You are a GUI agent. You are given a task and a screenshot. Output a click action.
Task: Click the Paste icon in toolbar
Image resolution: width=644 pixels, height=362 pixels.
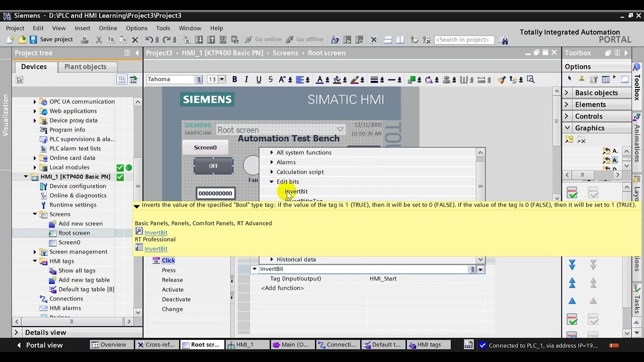[x=123, y=39]
